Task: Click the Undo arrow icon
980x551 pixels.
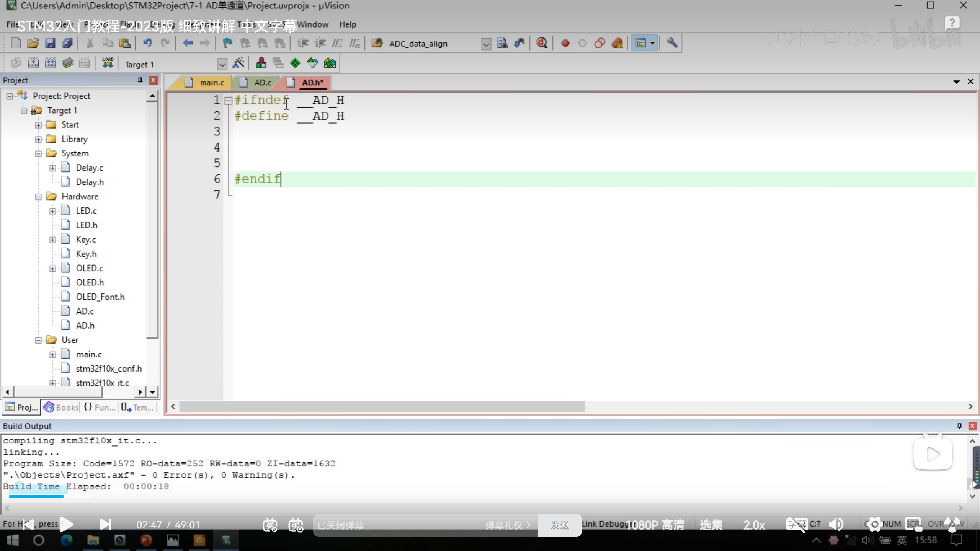Action: point(147,43)
